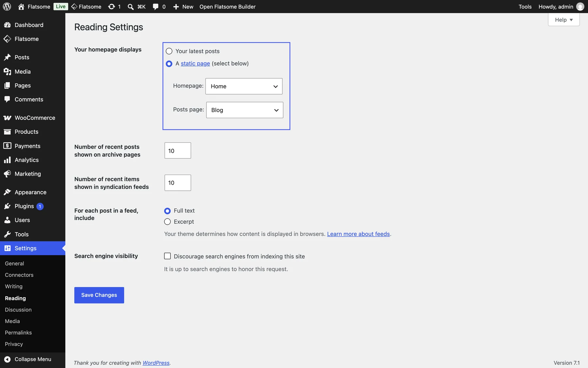Check Discourage search engines checkbox
Image resolution: width=588 pixels, height=368 pixels.
coord(167,256)
